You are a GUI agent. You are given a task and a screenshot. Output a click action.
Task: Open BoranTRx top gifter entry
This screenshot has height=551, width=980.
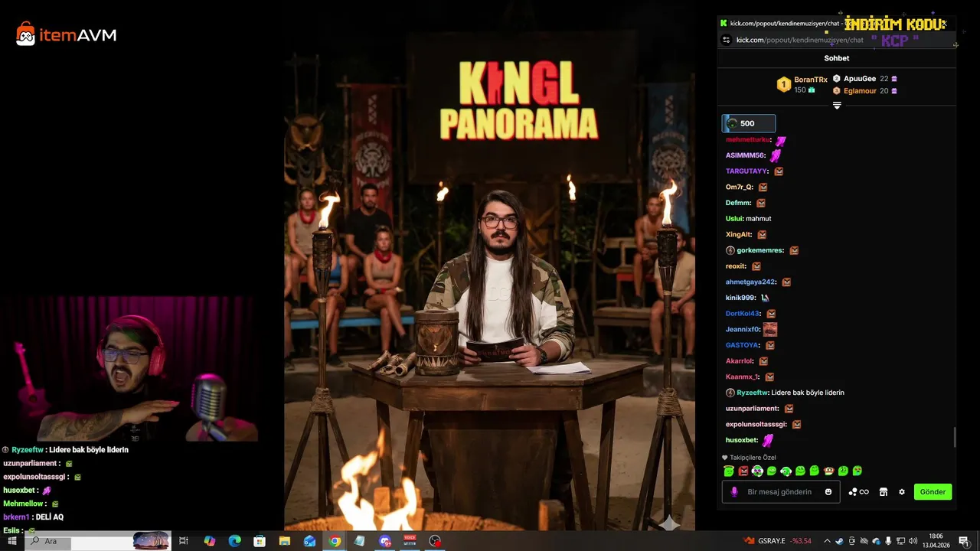tap(802, 84)
